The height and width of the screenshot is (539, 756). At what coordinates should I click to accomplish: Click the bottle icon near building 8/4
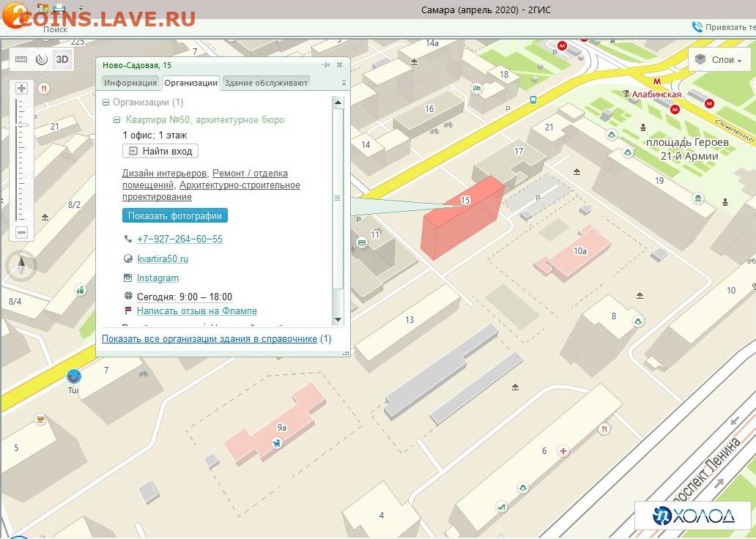tap(81, 290)
